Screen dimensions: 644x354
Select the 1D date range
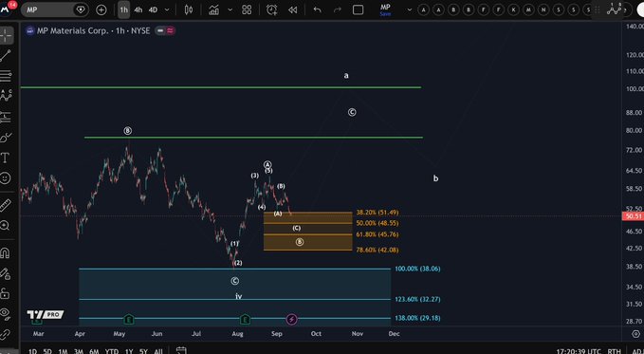32,351
